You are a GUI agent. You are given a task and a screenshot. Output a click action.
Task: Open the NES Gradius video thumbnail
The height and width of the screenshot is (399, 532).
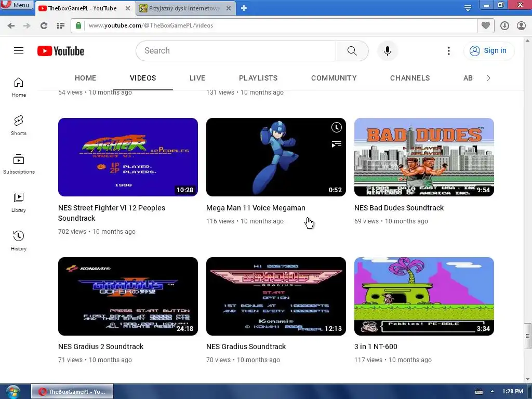click(276, 296)
